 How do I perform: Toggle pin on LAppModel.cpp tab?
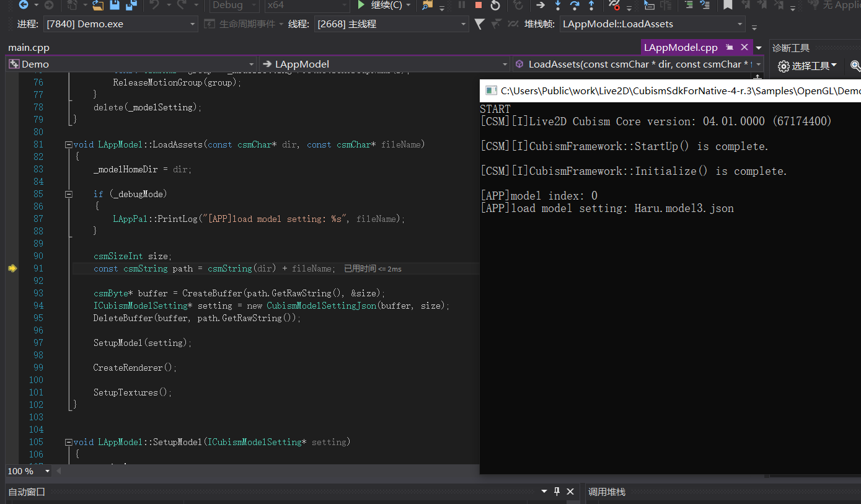730,47
